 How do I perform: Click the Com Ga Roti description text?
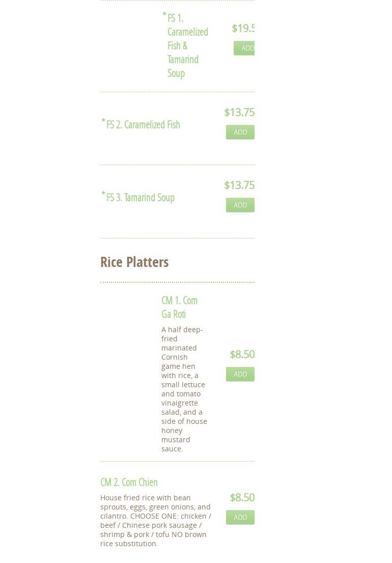184,389
